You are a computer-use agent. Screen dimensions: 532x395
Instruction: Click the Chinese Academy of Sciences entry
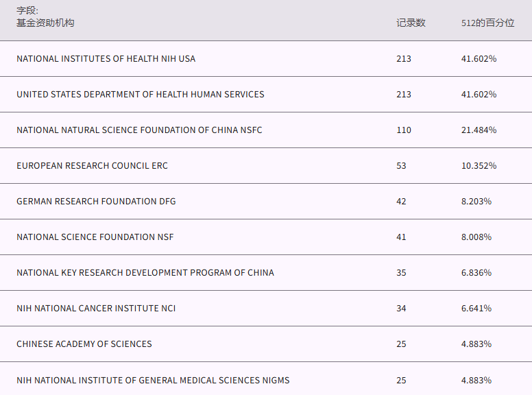coord(84,344)
